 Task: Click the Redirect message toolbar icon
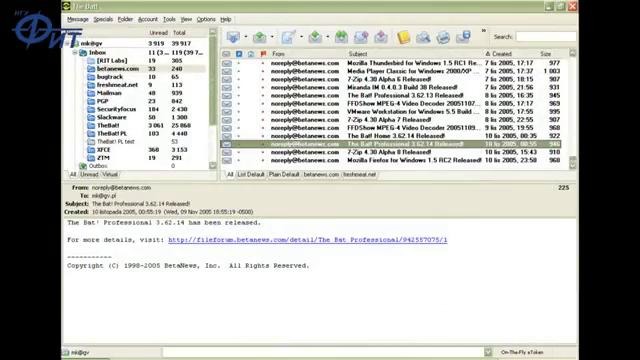coord(381,37)
